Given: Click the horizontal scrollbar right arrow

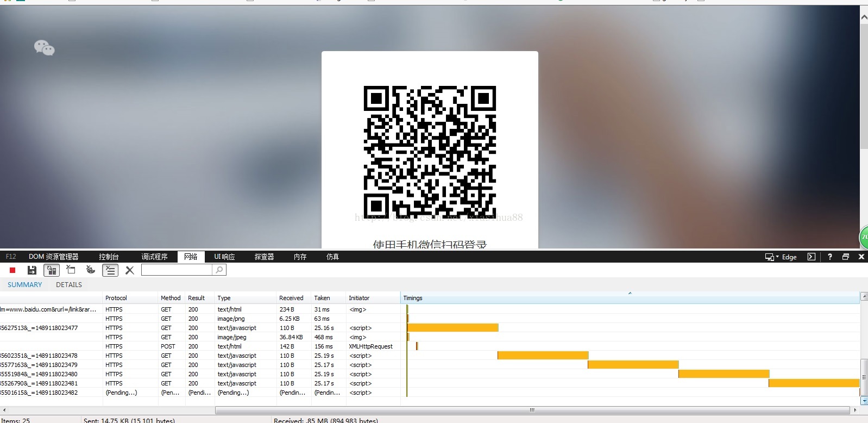Looking at the screenshot, I should [856, 410].
